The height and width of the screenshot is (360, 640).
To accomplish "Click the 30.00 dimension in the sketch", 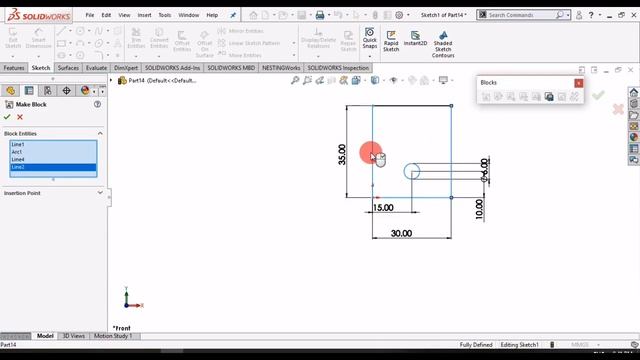I will click(401, 233).
